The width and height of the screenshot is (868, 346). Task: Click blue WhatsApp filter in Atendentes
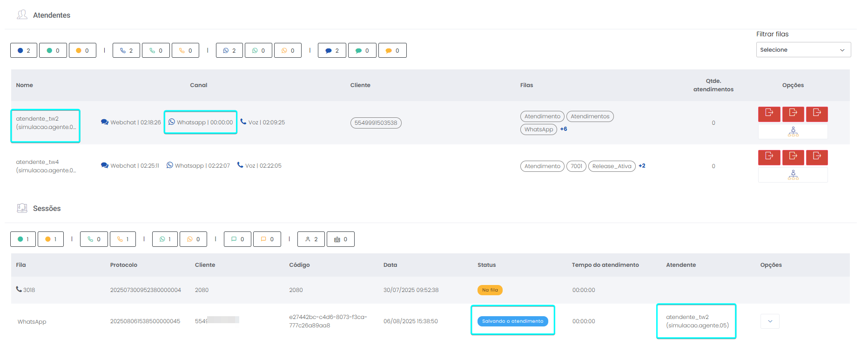[229, 50]
